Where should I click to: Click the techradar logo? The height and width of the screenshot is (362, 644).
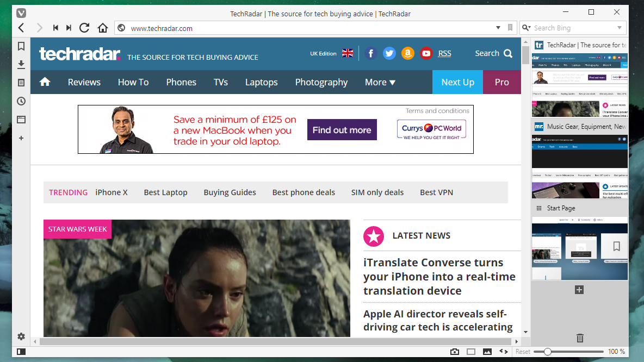(79, 54)
